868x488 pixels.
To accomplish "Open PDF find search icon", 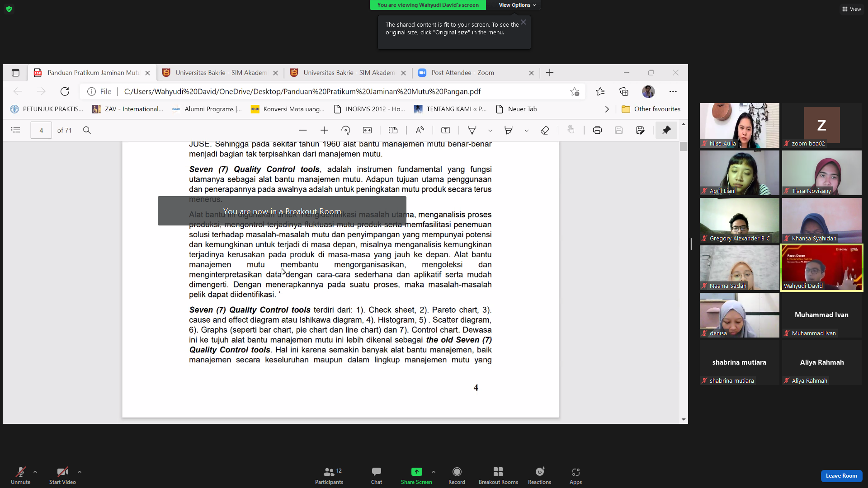I will (87, 130).
